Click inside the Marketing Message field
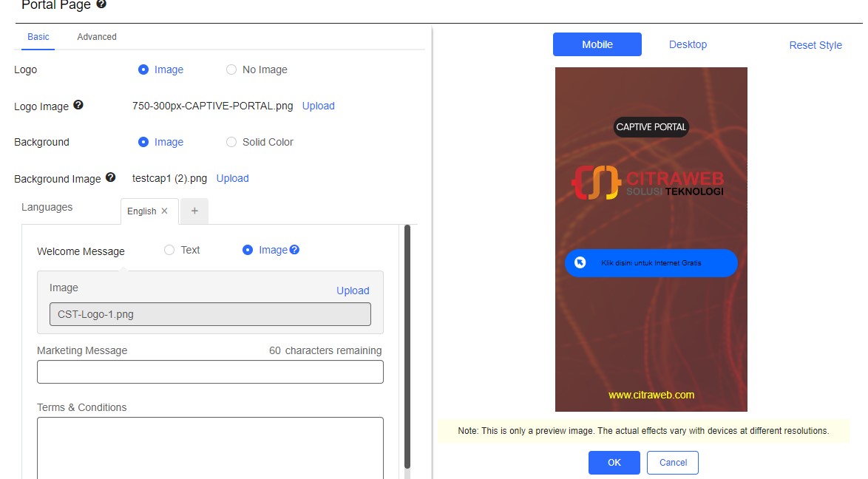The height and width of the screenshot is (479, 868). pos(210,371)
